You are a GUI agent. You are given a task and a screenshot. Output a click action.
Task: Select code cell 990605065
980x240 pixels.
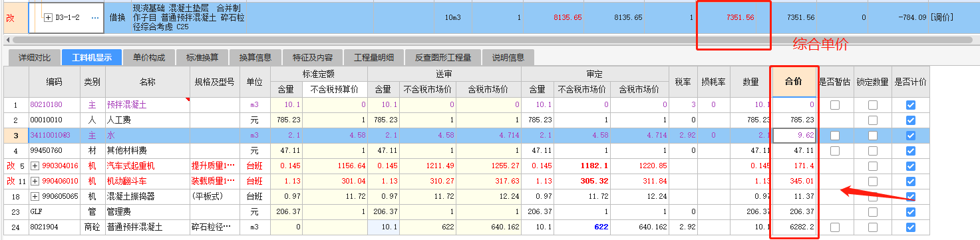pos(54,197)
